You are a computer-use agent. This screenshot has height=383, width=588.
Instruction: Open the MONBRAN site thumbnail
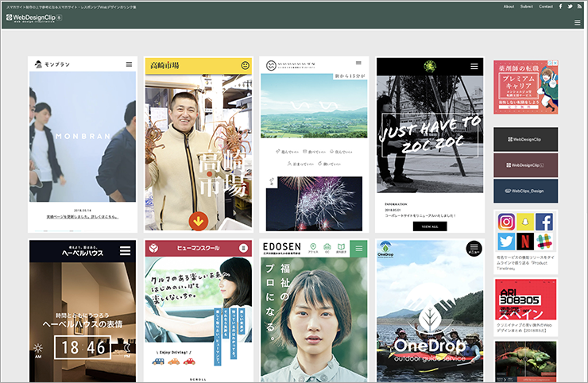click(83, 145)
